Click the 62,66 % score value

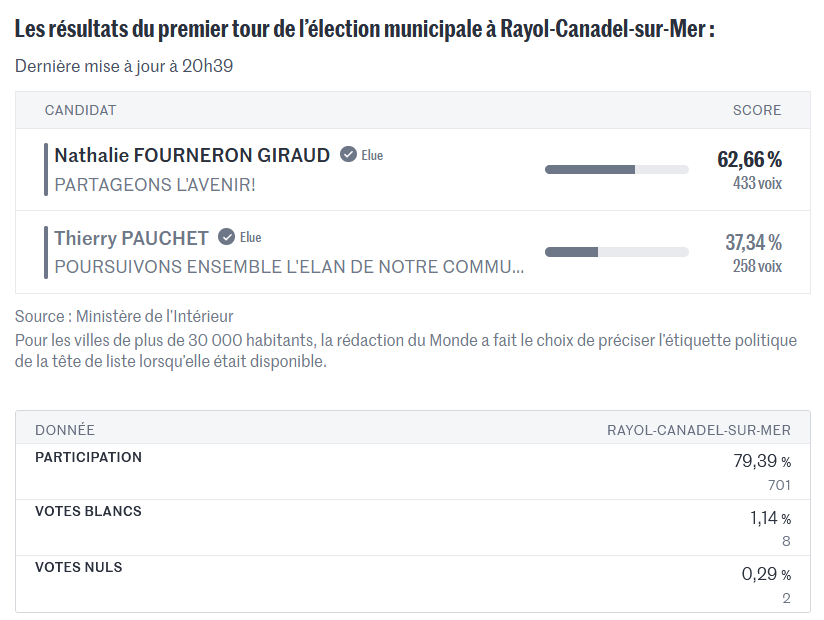749,159
